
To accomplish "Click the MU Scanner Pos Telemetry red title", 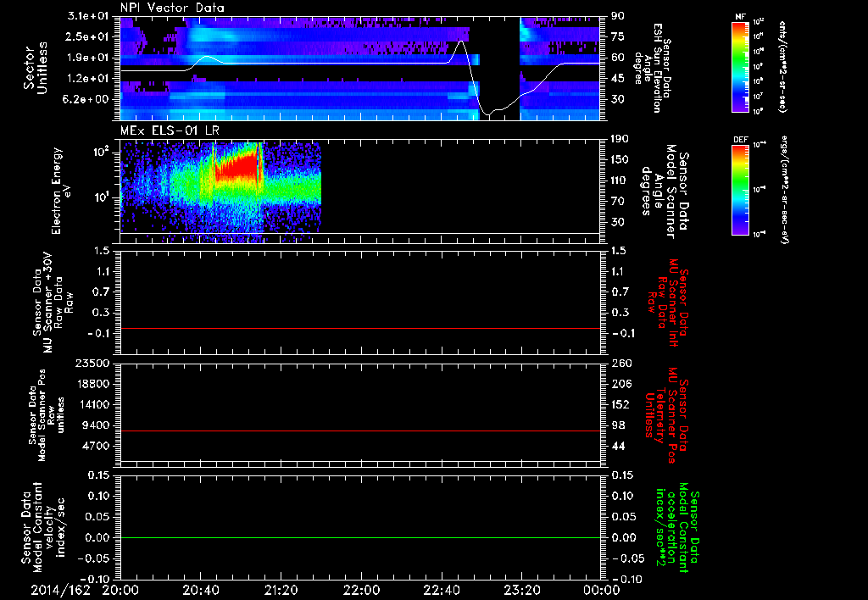I will point(666,415).
